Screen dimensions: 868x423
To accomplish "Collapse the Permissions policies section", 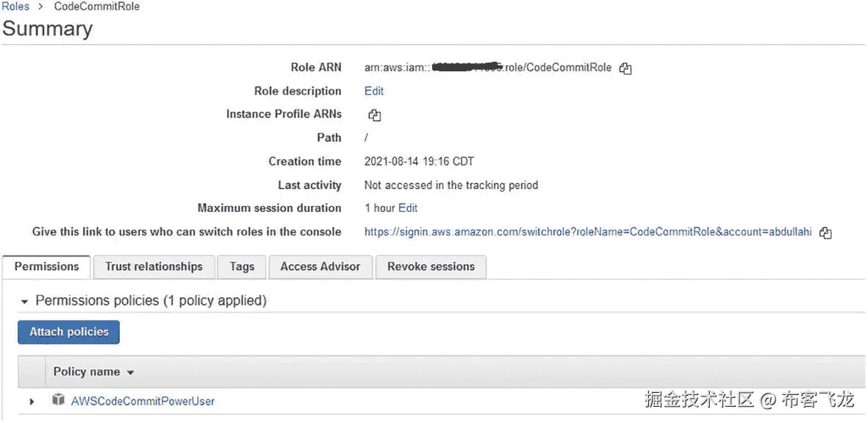I will pos(25,302).
